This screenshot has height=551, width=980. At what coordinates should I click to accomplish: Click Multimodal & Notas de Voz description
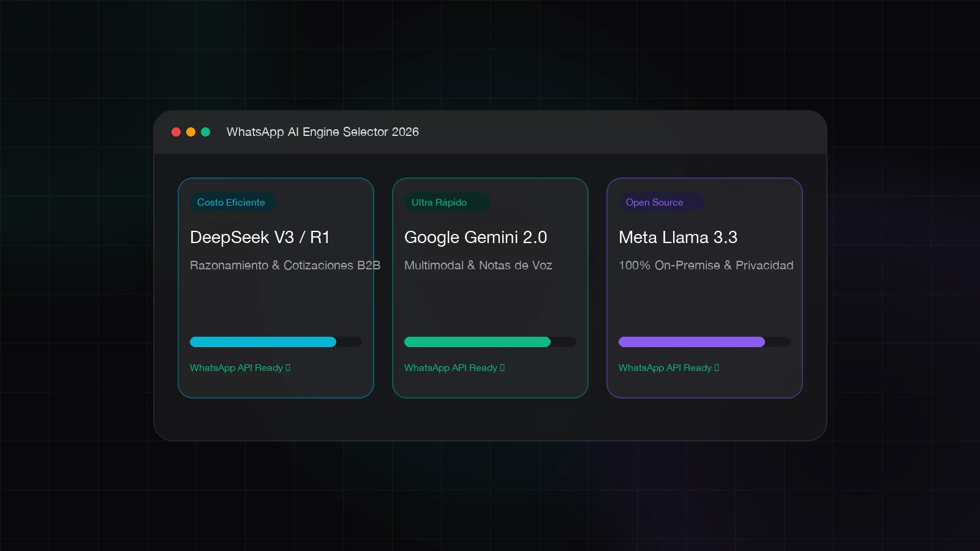[x=478, y=265]
